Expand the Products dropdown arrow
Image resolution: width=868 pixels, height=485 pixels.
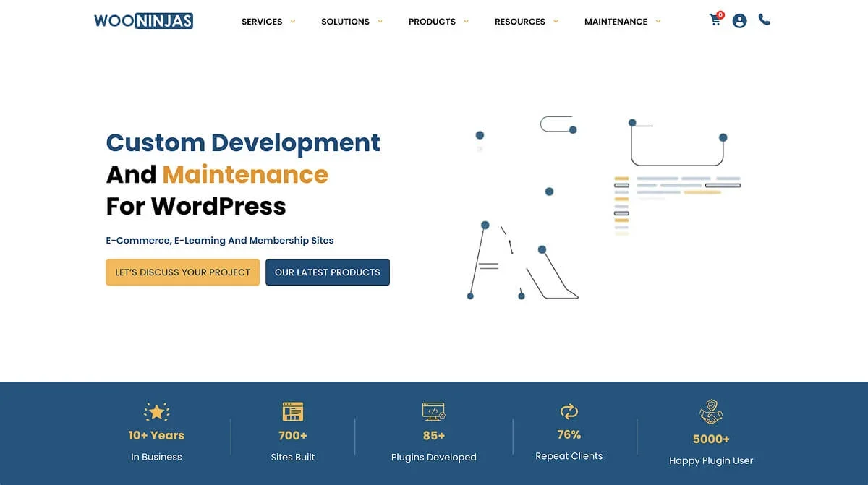(466, 21)
